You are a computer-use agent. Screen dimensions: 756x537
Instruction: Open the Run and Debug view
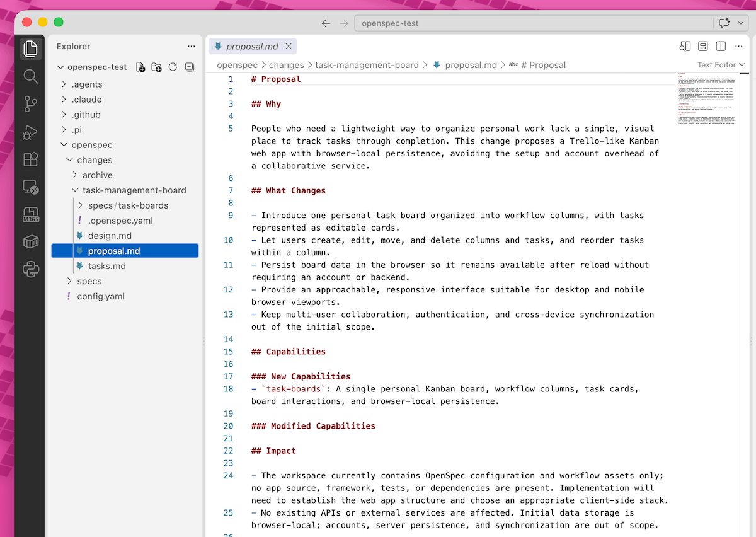[31, 132]
